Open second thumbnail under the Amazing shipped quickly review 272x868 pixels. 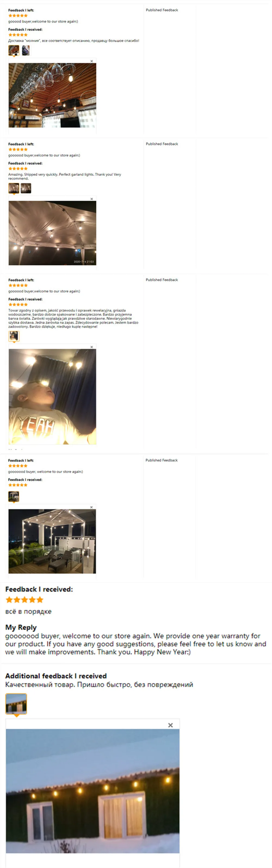coord(26,188)
